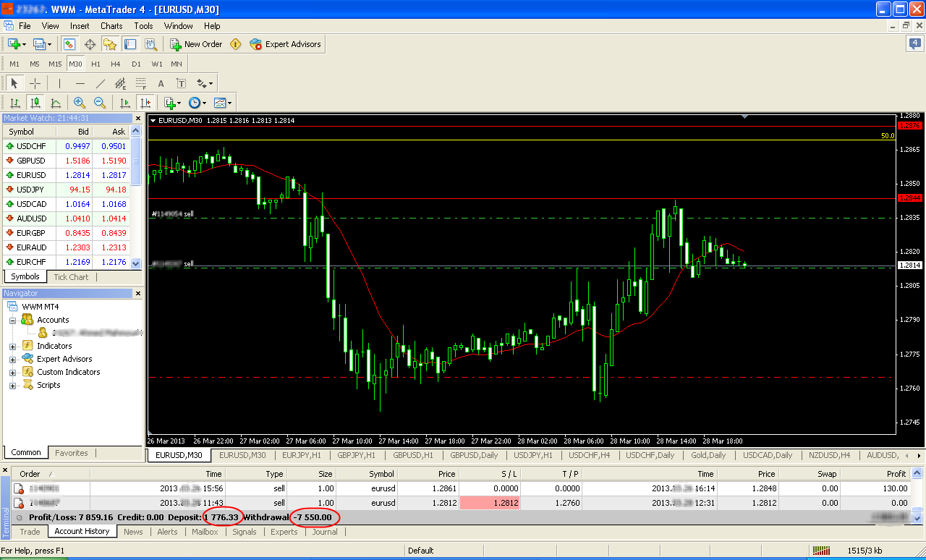
Task: Open the Periods dropdown arrow
Action: 205,103
